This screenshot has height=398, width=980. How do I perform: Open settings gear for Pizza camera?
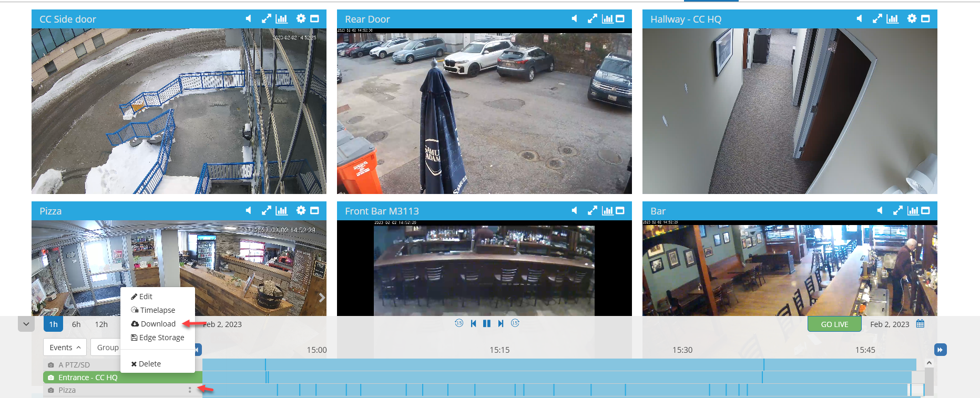(301, 211)
